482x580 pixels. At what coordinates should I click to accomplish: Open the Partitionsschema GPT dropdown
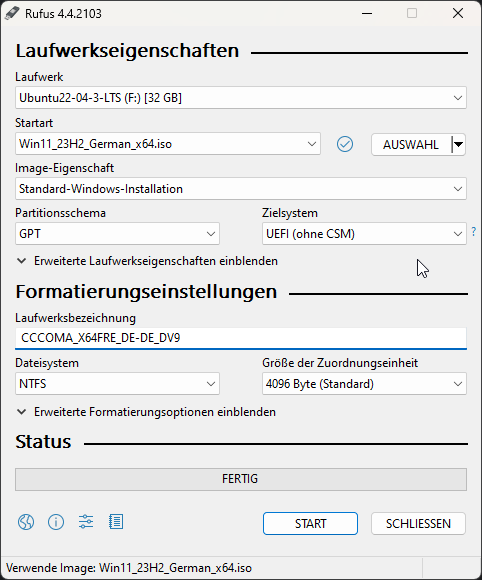(117, 234)
